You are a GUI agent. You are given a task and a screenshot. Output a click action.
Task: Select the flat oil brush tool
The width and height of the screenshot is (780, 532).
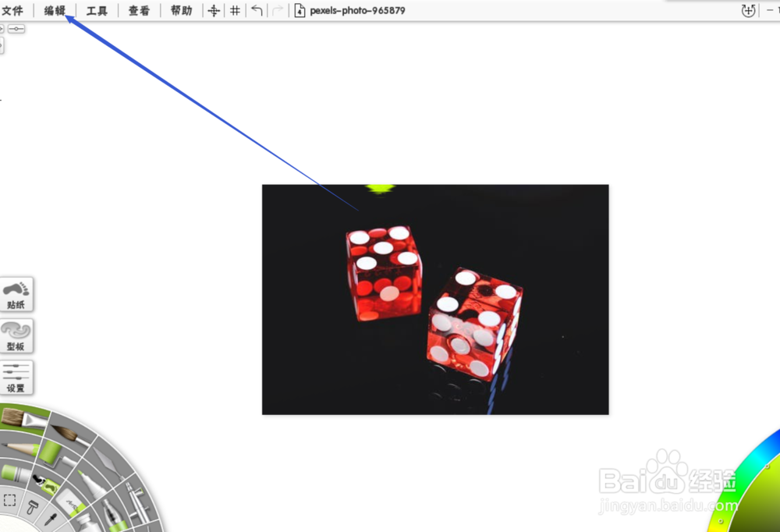tap(23, 419)
